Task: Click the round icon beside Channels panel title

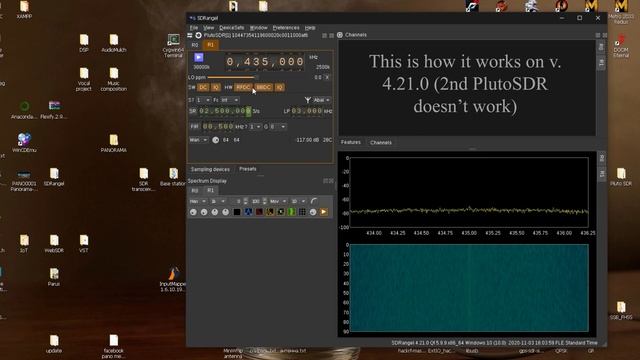Action: (340, 35)
